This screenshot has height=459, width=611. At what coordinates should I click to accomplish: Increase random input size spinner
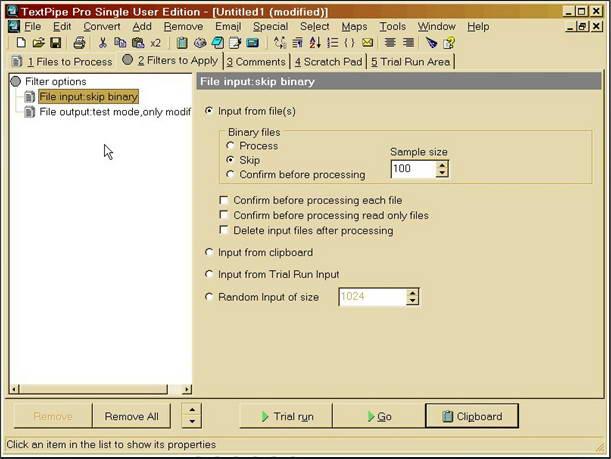point(412,293)
